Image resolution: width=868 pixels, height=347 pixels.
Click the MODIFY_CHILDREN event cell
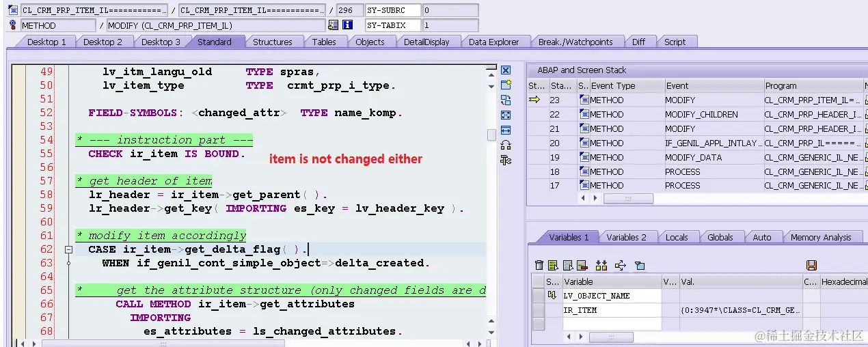(x=714, y=114)
